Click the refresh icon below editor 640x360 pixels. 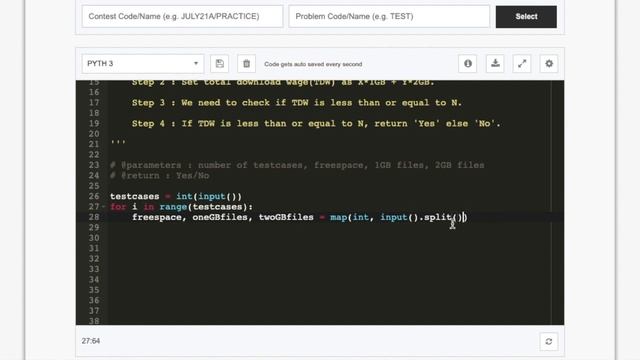(x=549, y=341)
